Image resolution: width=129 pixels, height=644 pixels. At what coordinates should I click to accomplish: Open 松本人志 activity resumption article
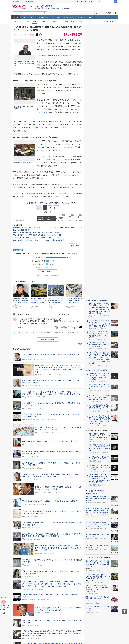pyautogui.click(x=51, y=381)
